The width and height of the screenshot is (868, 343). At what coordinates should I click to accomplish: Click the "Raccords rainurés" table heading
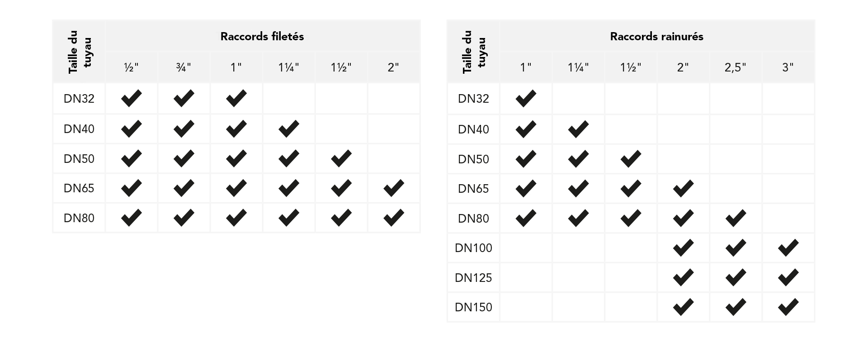(x=656, y=37)
